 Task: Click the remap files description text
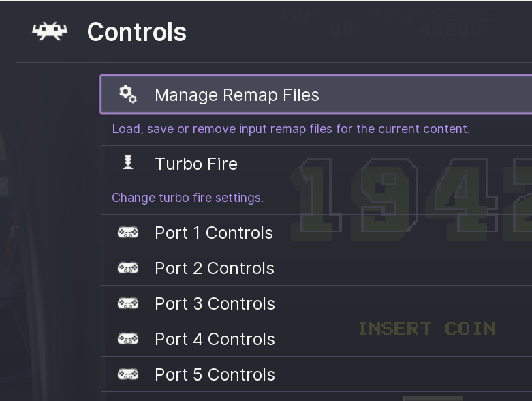291,129
